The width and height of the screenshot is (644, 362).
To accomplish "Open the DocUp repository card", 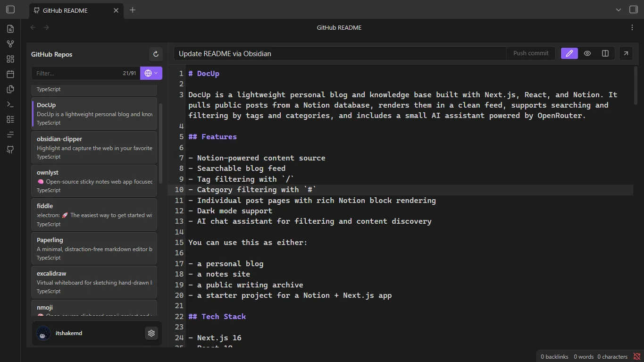I will pyautogui.click(x=94, y=113).
